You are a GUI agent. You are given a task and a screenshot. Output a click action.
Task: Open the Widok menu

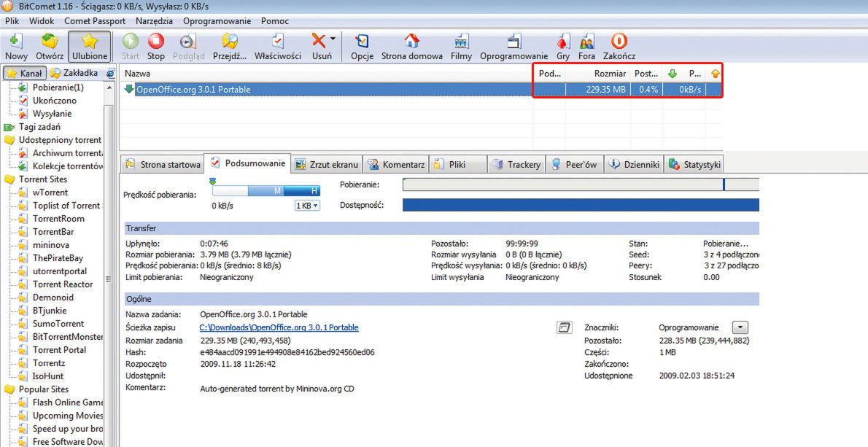[42, 21]
